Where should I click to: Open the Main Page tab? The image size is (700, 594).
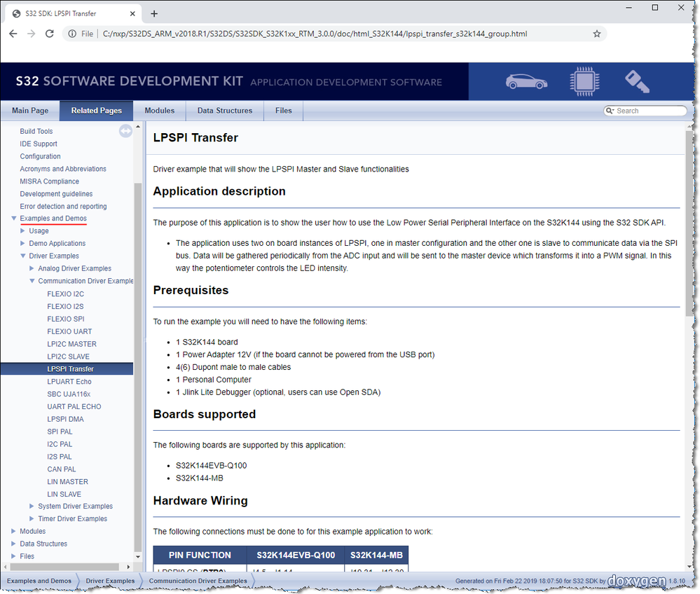coord(30,111)
